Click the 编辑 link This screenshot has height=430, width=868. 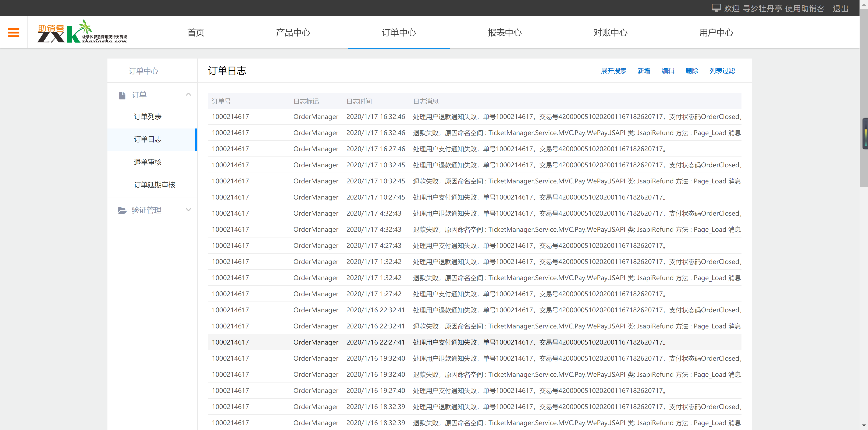pyautogui.click(x=668, y=71)
